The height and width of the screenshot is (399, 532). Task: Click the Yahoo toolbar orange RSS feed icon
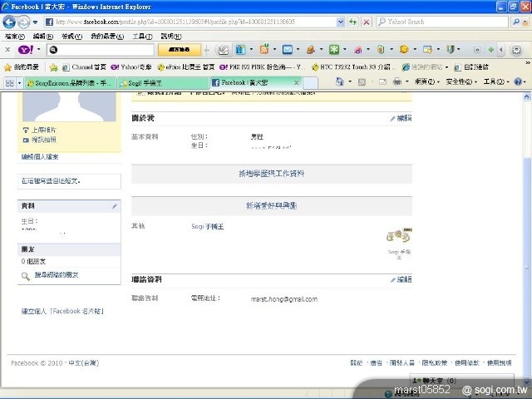point(264,50)
